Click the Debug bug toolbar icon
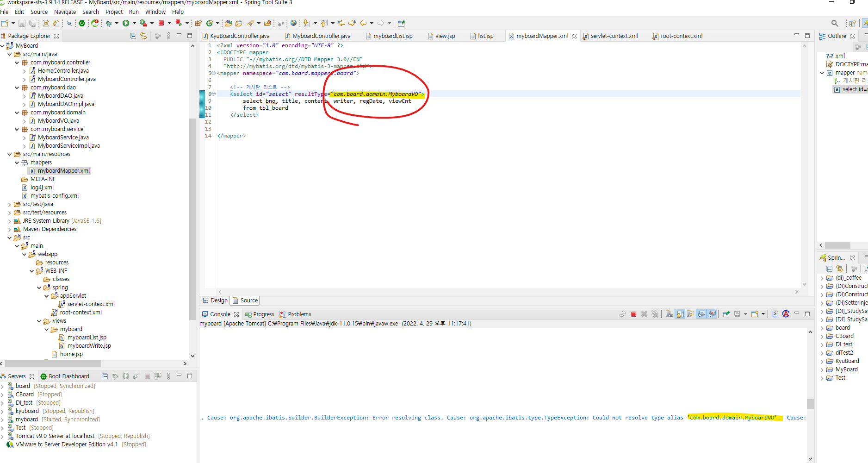Image resolution: width=868 pixels, height=463 pixels. point(109,23)
